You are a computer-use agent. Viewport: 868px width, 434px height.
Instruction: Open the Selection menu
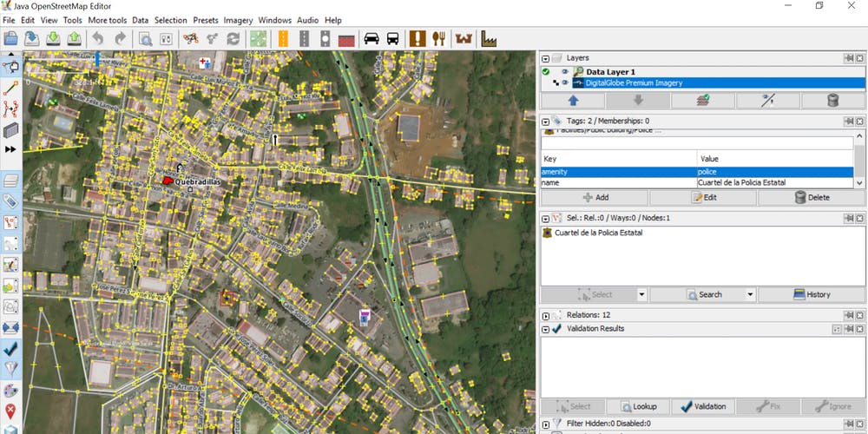[170, 20]
